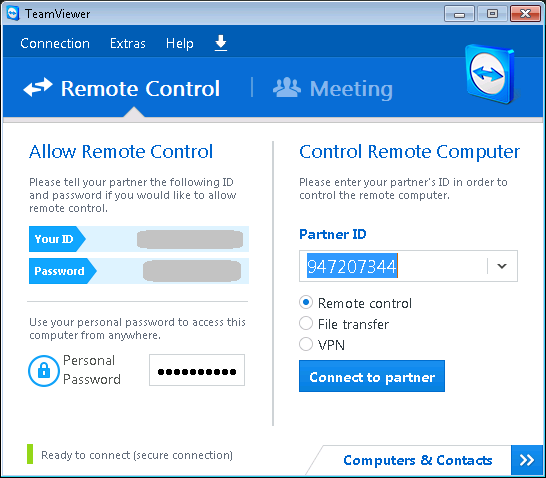Click the 'Ready to connect (secure connection)' status
Viewport: 546px width, 478px height.
click(137, 455)
